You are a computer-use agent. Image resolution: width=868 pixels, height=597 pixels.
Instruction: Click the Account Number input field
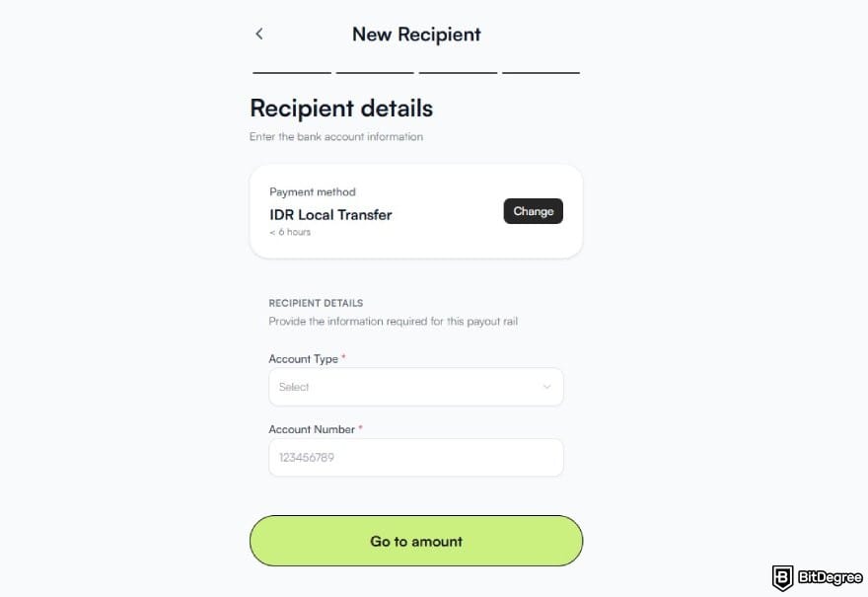tap(415, 457)
